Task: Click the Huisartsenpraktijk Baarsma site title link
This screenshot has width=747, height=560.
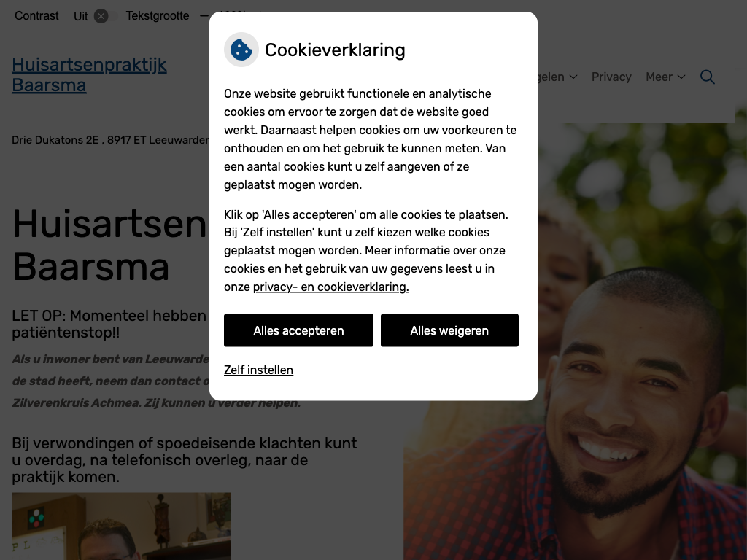Action: pyautogui.click(x=89, y=75)
